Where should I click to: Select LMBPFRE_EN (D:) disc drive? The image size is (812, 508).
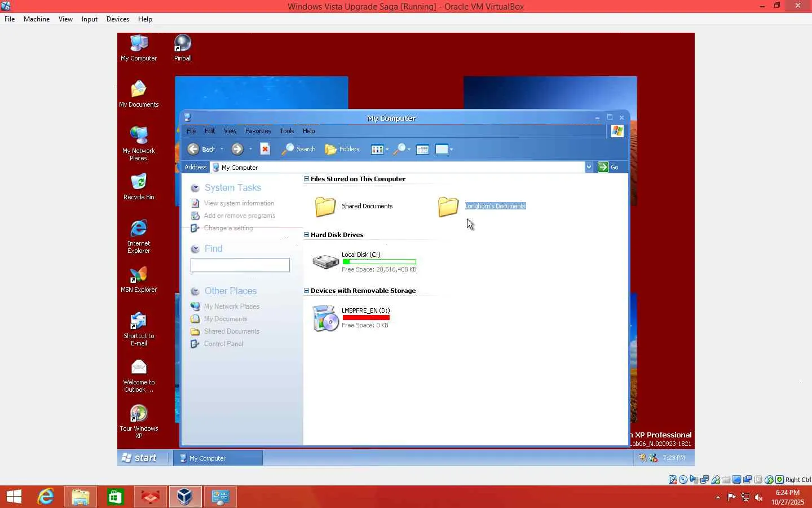pos(351,318)
